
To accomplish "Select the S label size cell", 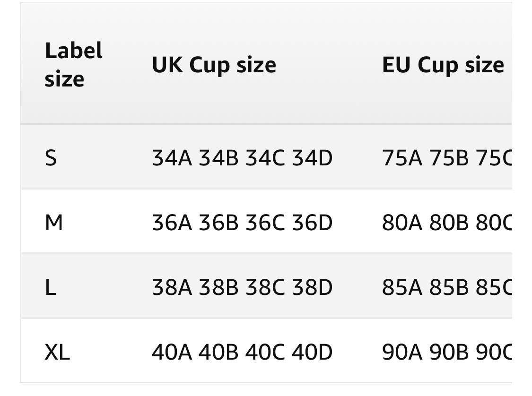I will pyautogui.click(x=51, y=157).
